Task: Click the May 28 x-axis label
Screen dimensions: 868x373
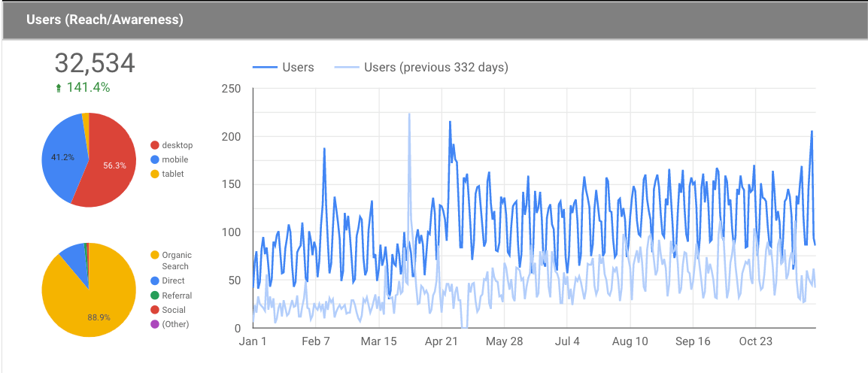Action: [x=505, y=341]
